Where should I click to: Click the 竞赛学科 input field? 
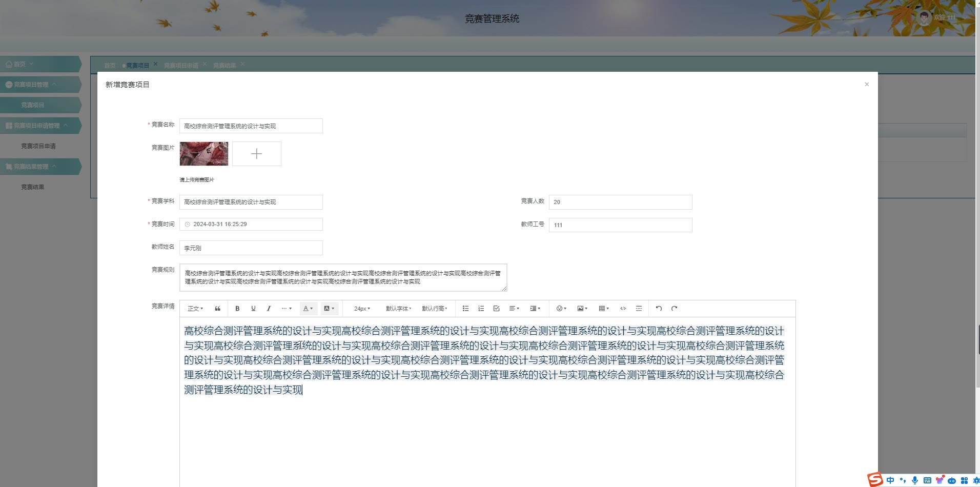(x=251, y=202)
